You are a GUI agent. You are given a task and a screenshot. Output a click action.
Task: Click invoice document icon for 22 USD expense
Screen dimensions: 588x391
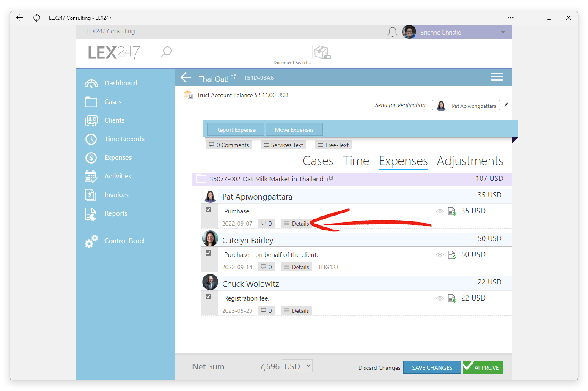point(452,298)
